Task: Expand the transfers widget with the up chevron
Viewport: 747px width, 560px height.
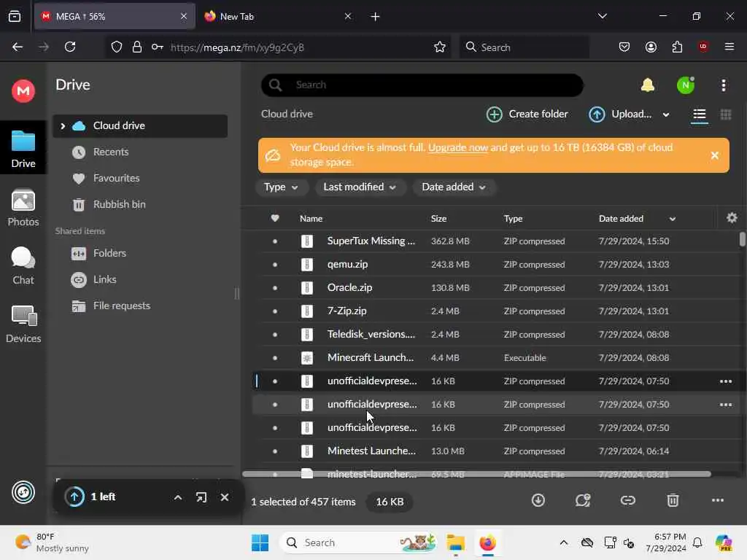Action: click(x=178, y=497)
